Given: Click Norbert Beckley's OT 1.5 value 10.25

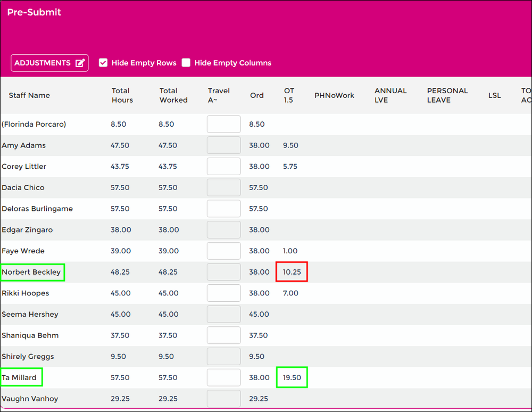Looking at the screenshot, I should point(292,272).
